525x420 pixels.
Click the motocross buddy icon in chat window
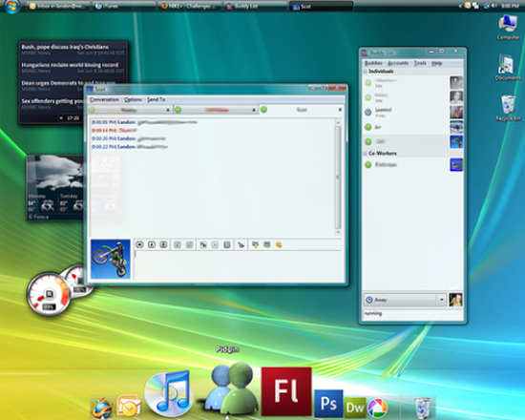coord(111,259)
